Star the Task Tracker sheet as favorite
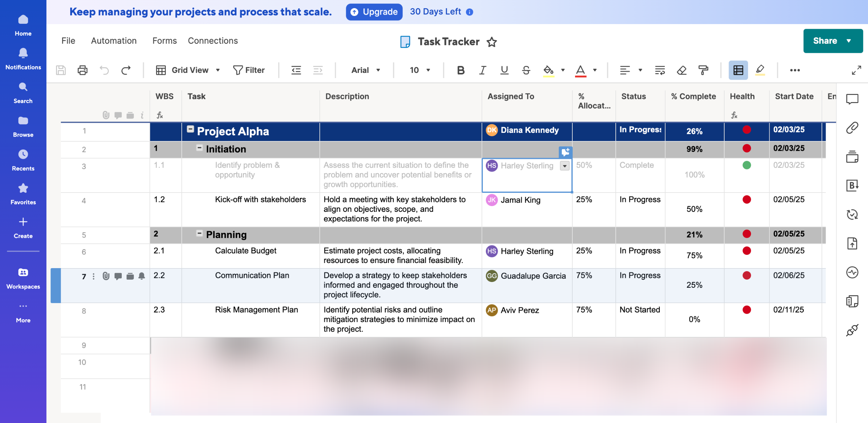 [x=492, y=42]
